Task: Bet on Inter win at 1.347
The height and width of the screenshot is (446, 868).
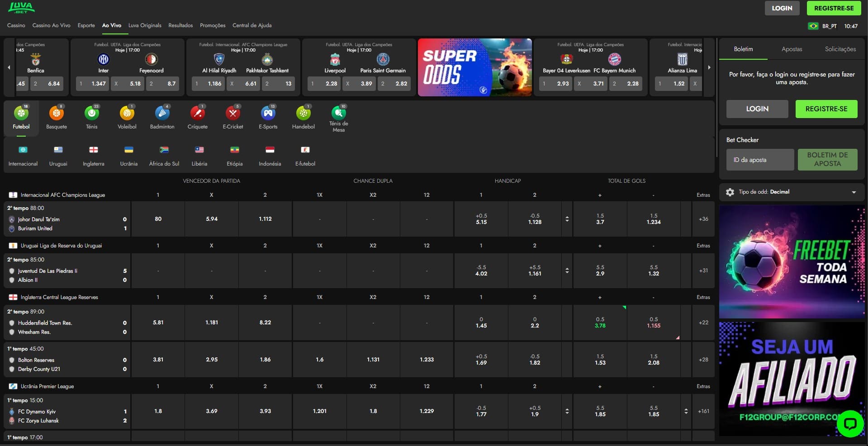Action: point(92,84)
